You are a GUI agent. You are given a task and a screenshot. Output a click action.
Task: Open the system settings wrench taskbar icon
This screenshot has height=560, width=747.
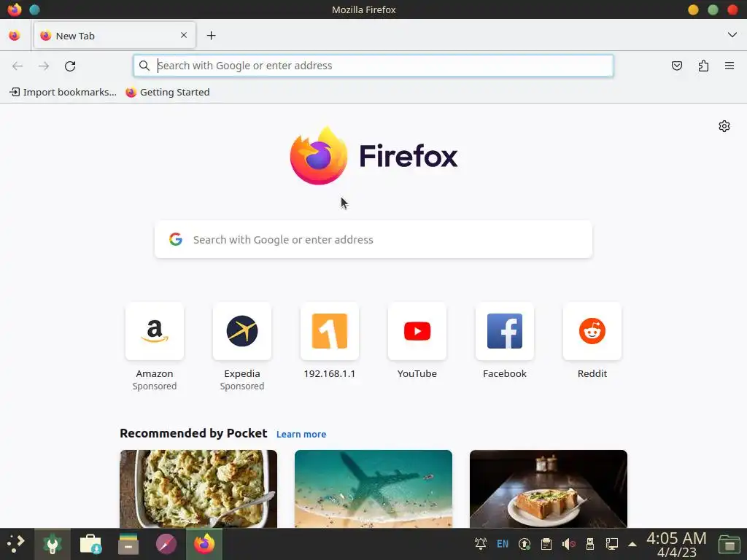[x=53, y=544]
